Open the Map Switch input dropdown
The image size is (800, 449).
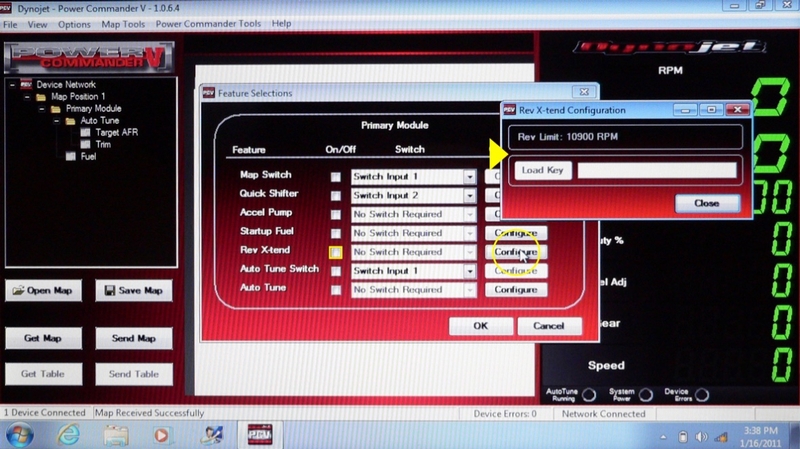pos(469,177)
